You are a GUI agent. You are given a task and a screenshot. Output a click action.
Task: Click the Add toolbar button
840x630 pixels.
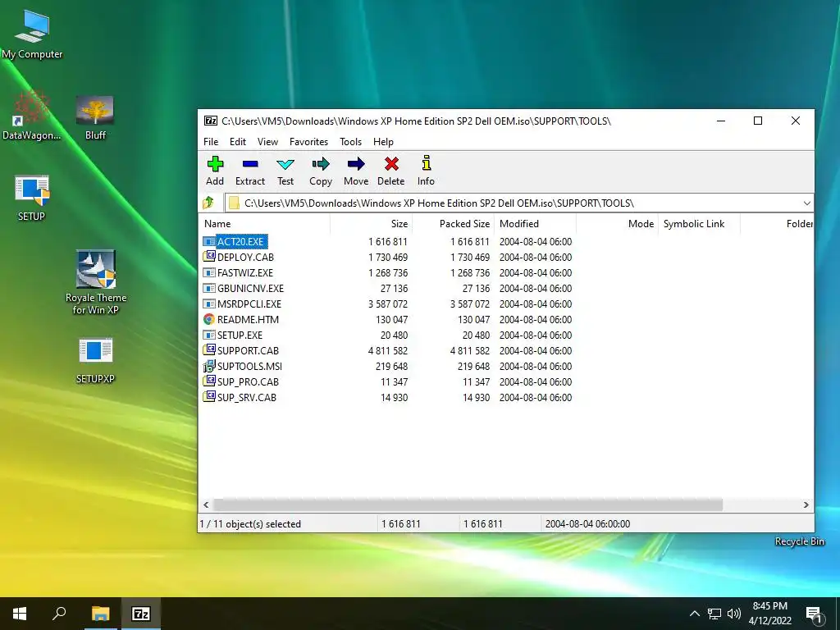coord(215,171)
